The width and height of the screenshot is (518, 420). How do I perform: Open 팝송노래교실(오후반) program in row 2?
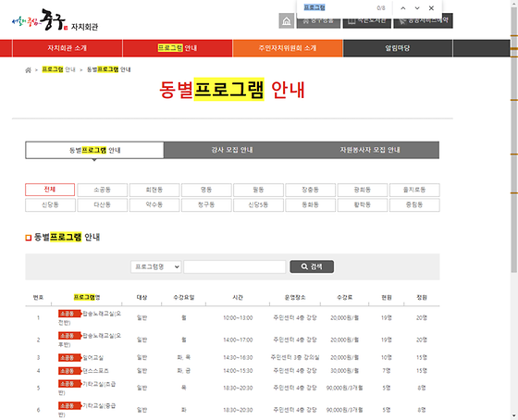[x=90, y=340]
